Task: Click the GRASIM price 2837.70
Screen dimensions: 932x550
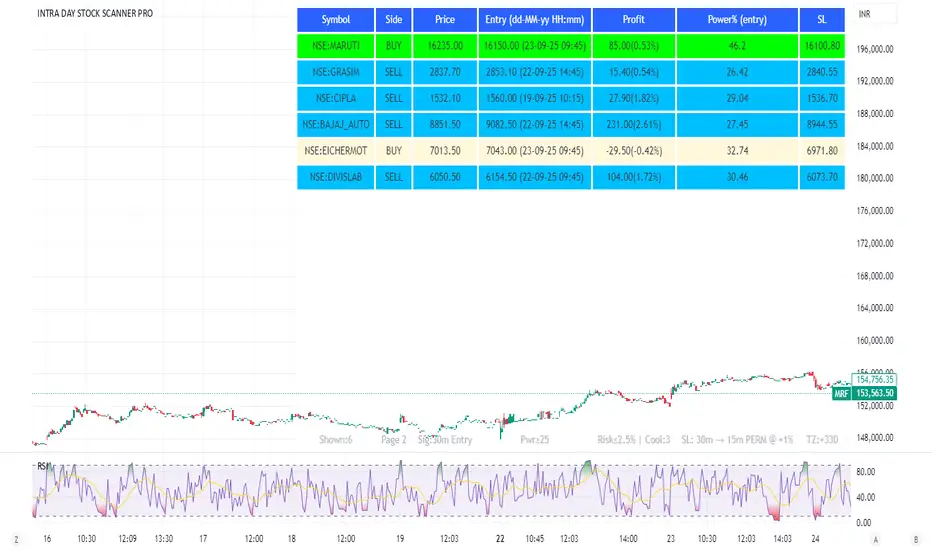Action: pyautogui.click(x=445, y=72)
